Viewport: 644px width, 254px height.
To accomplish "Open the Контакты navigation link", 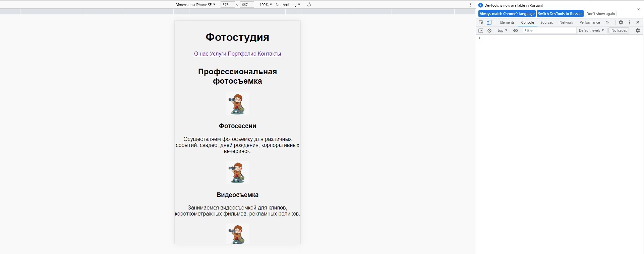I will (269, 54).
